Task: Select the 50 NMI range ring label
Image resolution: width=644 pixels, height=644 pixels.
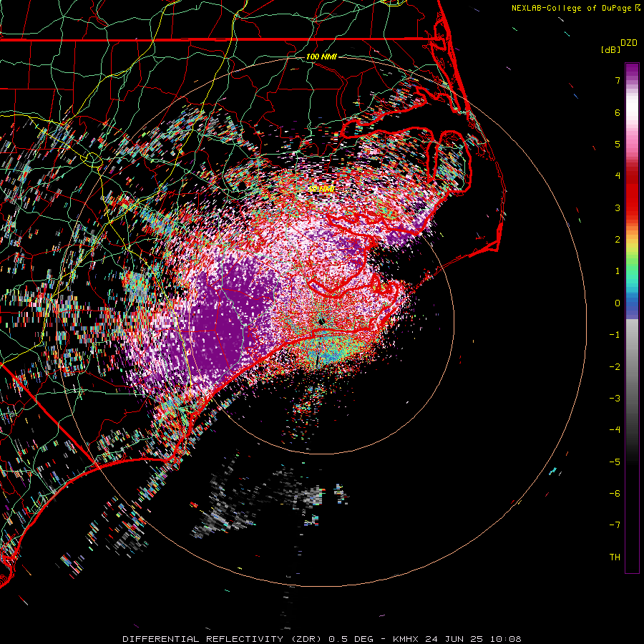Action: (321, 188)
